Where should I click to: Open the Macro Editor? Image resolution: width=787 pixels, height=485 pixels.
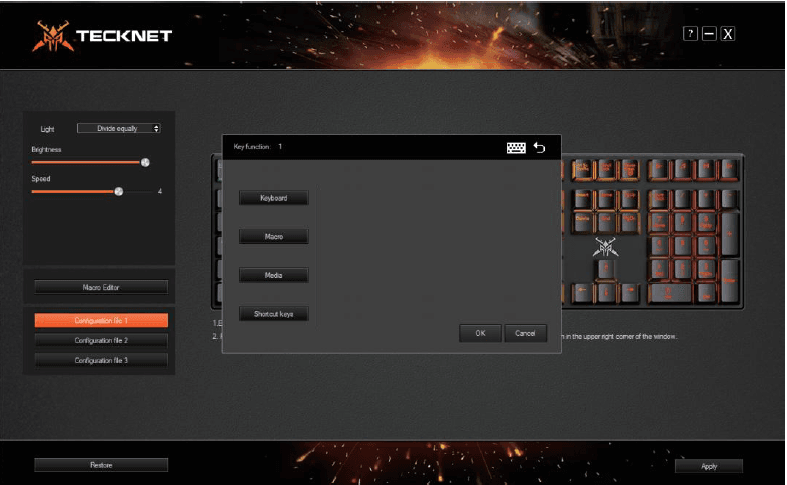tap(101, 287)
